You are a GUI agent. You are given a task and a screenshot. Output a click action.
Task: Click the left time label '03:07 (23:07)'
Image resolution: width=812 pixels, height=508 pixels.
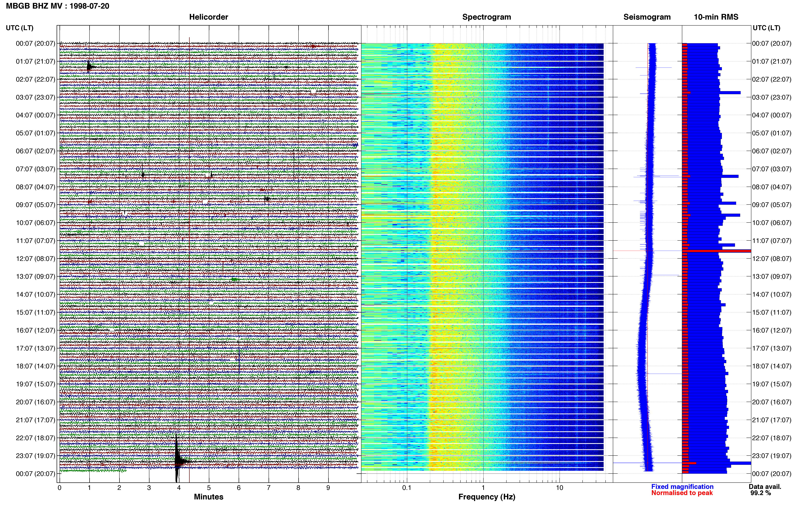click(x=36, y=97)
